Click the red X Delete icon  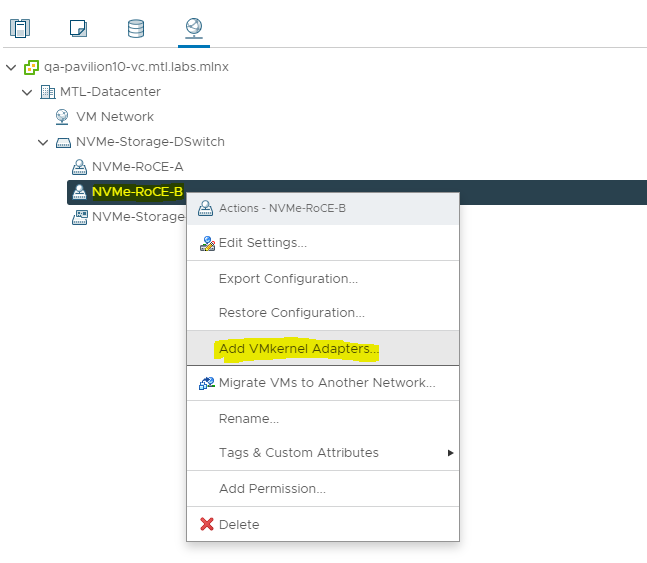pos(207,524)
